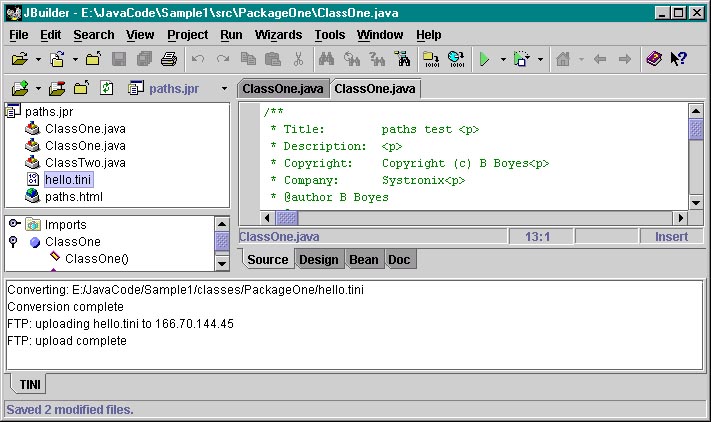
Task: Select the Bean tab
Action: pos(363,260)
